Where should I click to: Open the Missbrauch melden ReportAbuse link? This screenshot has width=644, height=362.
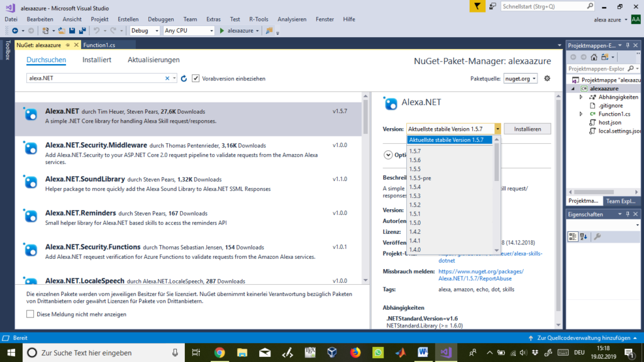(481, 275)
